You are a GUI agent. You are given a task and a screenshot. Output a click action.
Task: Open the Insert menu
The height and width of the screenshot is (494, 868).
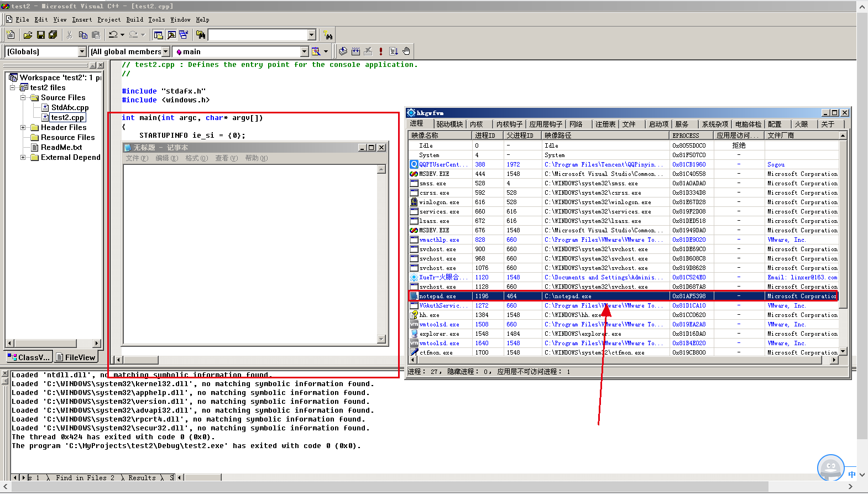[82, 19]
